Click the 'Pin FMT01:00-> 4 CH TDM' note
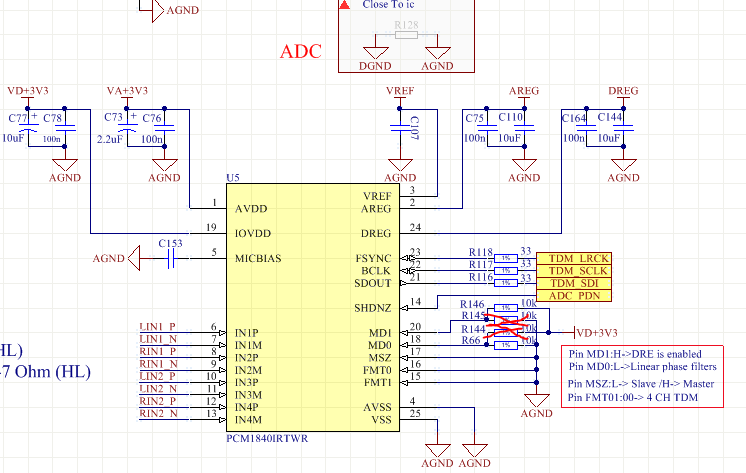 [632, 397]
